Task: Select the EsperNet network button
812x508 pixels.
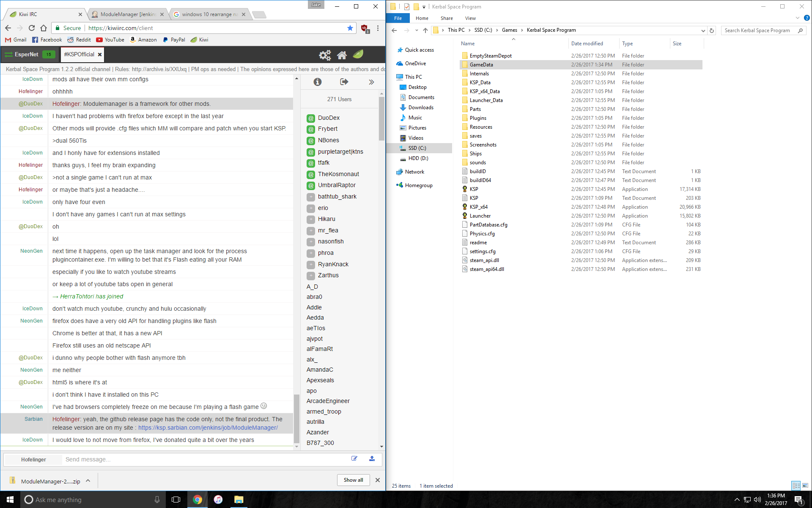Action: click(x=30, y=55)
